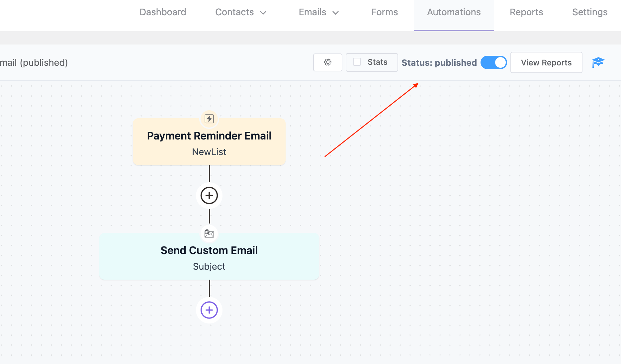This screenshot has height=364, width=621.
Task: Expand the Contacts chevron arrow
Action: click(263, 13)
